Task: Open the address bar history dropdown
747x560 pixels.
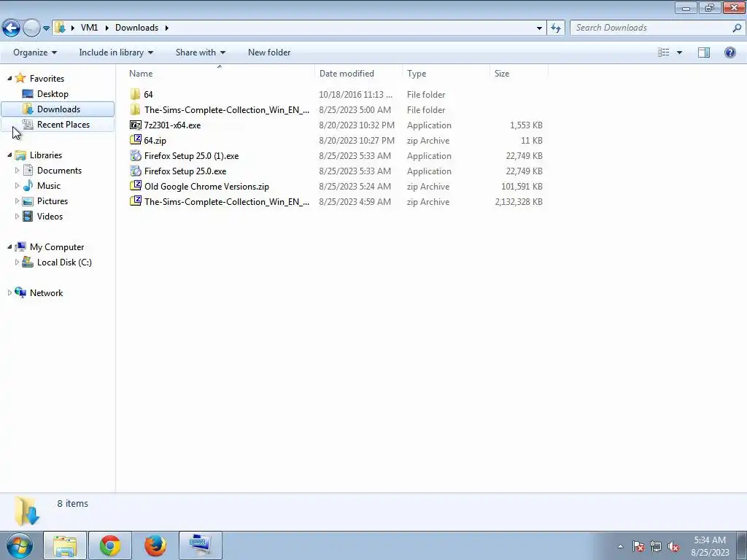Action: tap(539, 28)
